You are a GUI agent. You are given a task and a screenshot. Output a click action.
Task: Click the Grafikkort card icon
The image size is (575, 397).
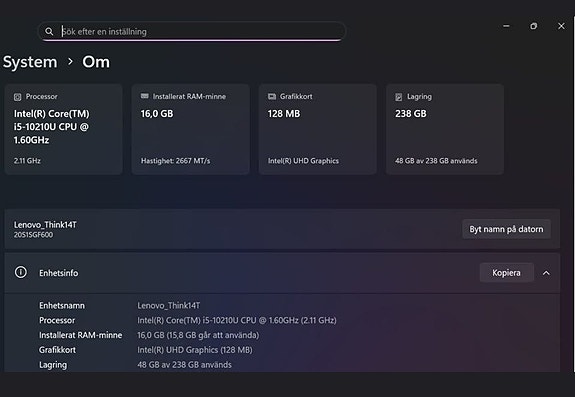pyautogui.click(x=272, y=96)
